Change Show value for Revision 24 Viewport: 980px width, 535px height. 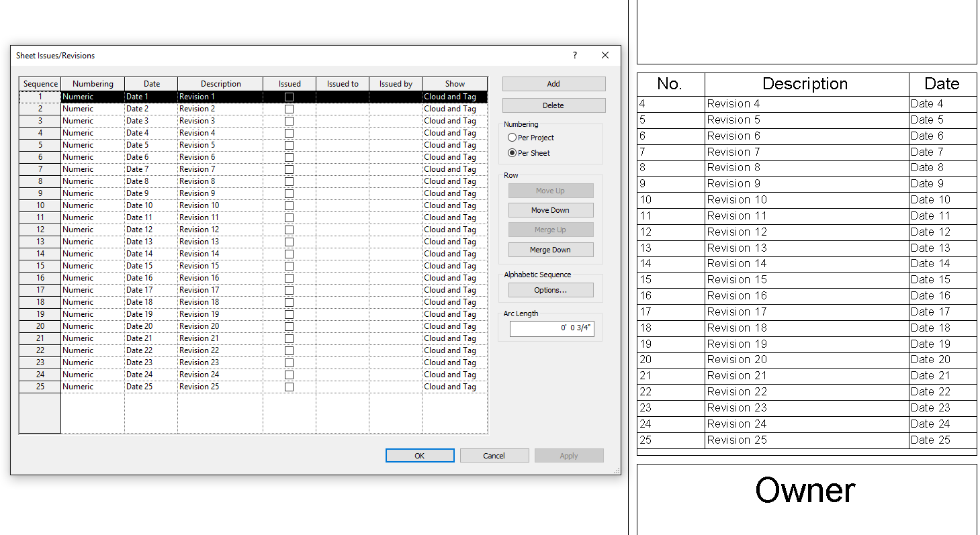tap(455, 375)
